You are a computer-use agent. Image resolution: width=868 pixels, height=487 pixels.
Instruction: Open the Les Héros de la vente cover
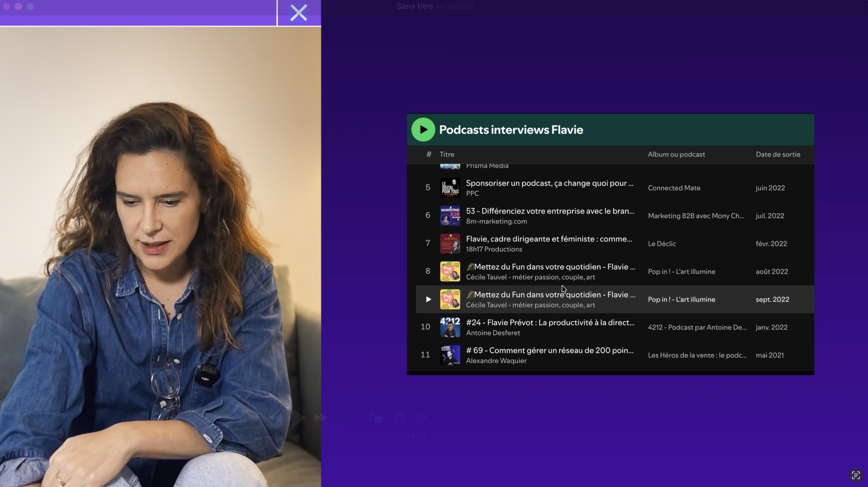(x=450, y=355)
